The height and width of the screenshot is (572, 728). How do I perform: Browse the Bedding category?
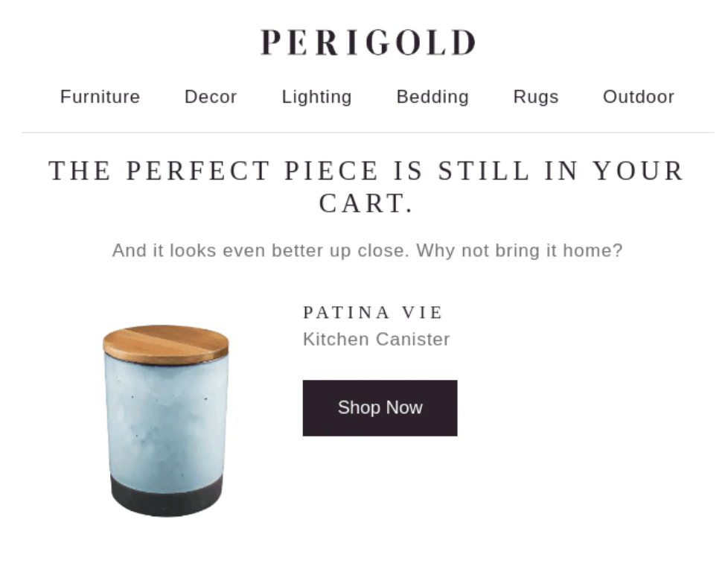pyautogui.click(x=432, y=97)
